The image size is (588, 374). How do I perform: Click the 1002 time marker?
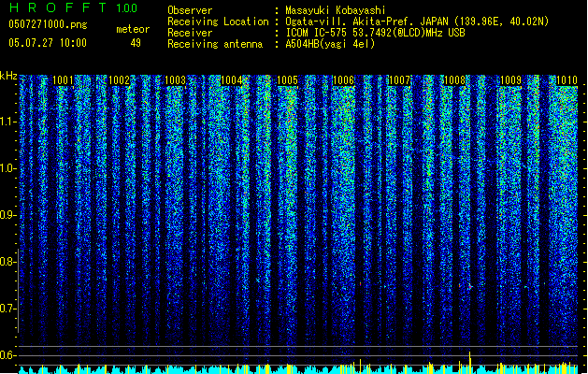pyautogui.click(x=120, y=80)
